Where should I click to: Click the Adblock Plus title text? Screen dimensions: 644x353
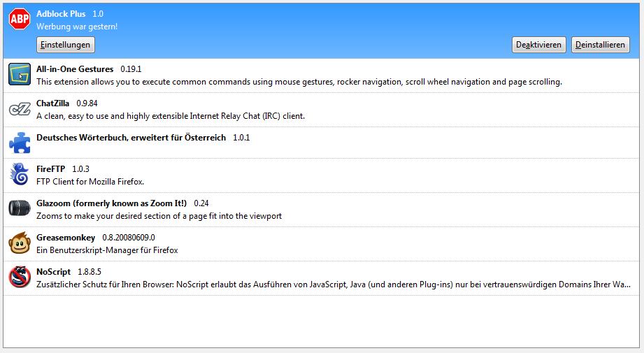click(61, 14)
